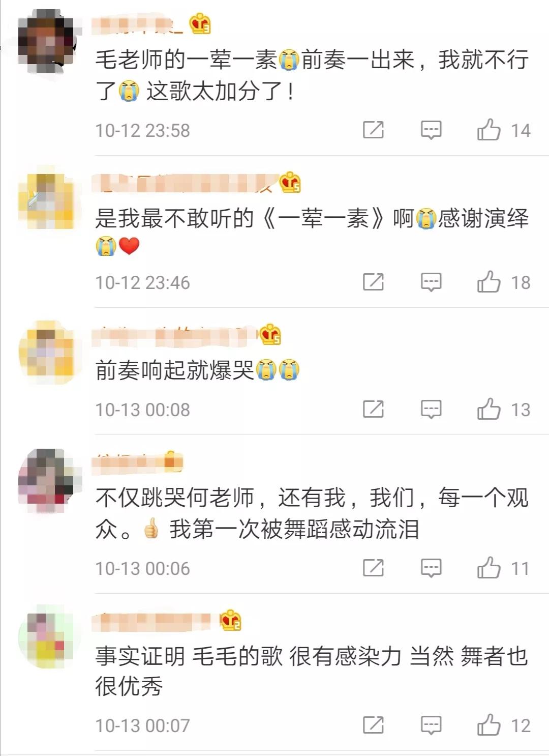Repost the 前奏响起就爆哭 comment
Image resolution: width=549 pixels, height=756 pixels.
pos(373,409)
